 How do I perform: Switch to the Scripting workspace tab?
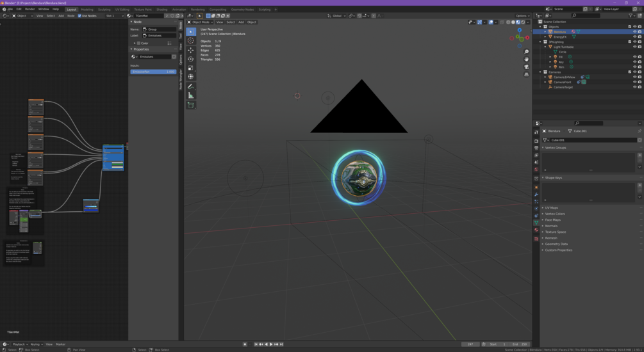click(265, 10)
